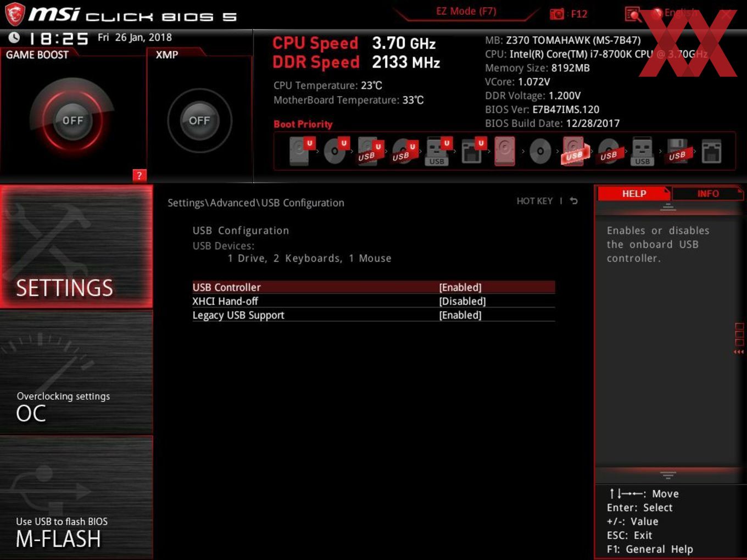Click the DDR Speed 2133 MHz readout
This screenshot has height=560, width=747.
point(356,62)
